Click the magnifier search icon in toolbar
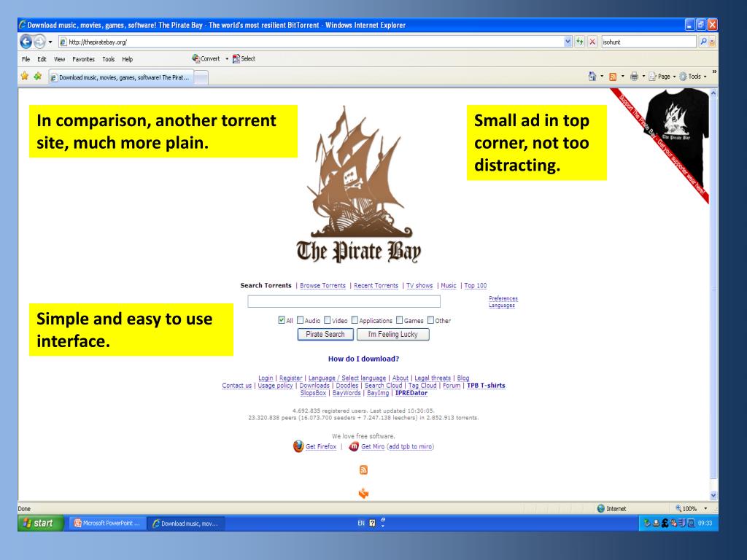 pos(703,42)
